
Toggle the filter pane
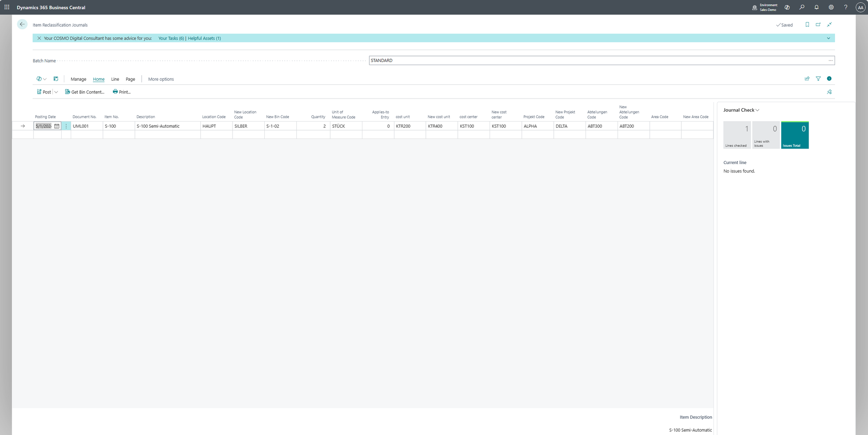818,79
